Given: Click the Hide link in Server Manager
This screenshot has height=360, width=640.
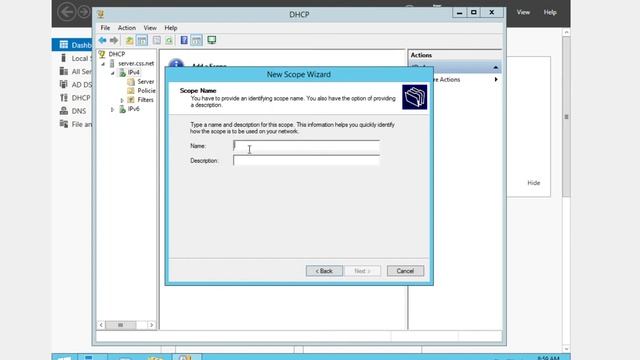Looking at the screenshot, I should (533, 183).
